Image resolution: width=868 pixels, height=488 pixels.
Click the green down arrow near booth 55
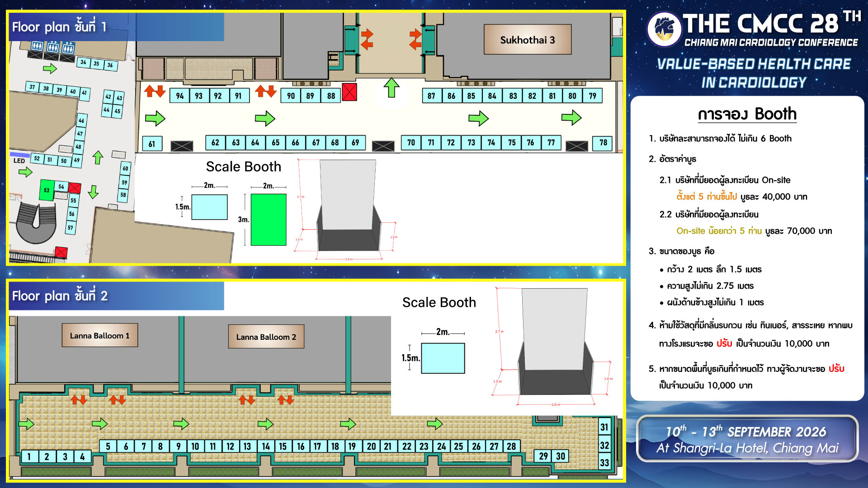93,192
